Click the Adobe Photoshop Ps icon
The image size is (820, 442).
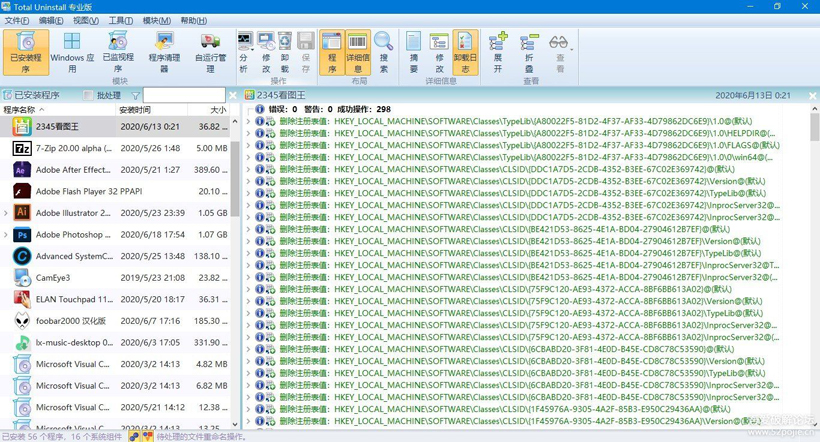point(22,235)
